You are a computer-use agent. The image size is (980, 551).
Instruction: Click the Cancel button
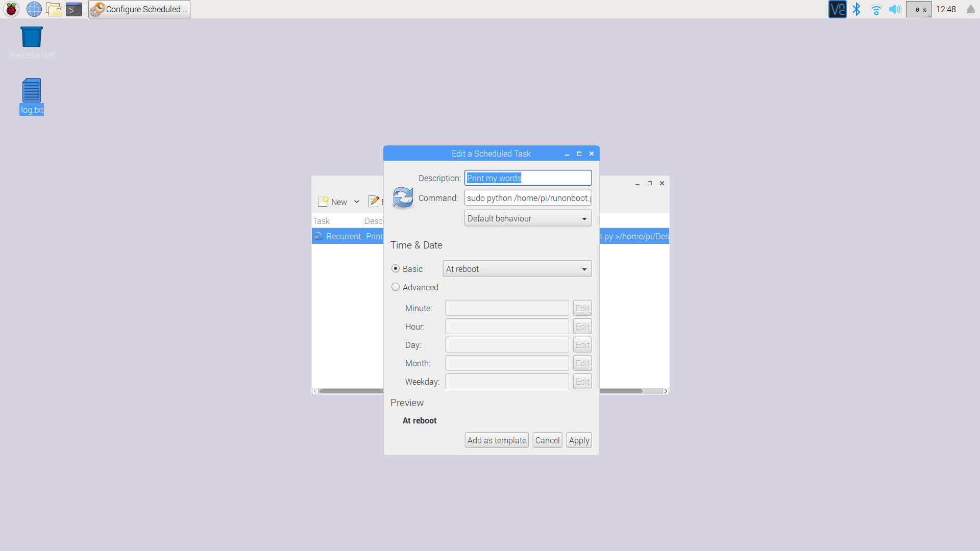pyautogui.click(x=547, y=440)
